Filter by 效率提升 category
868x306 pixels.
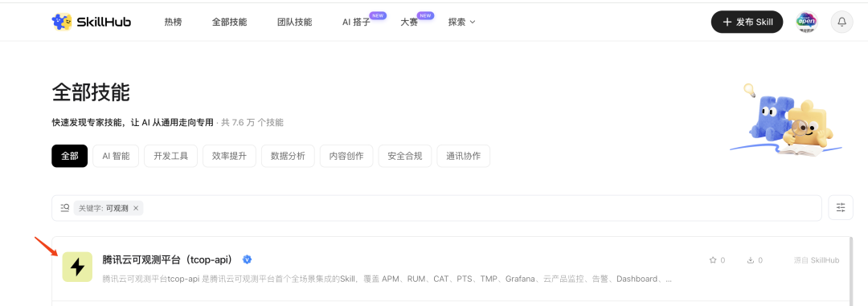tap(229, 156)
